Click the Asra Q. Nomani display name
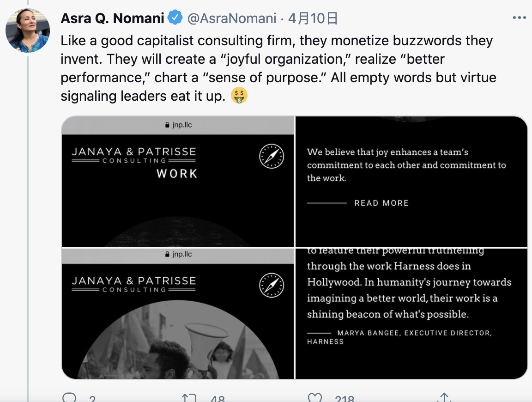This screenshot has width=532, height=402. [112, 18]
